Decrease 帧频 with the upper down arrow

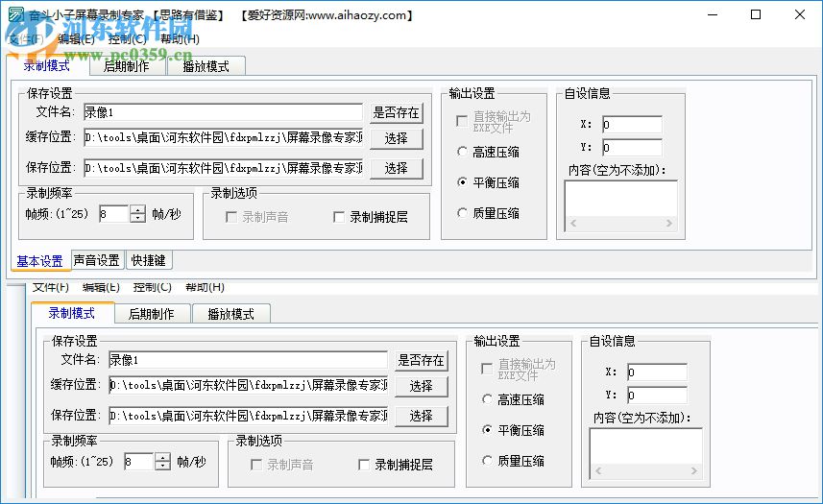(x=137, y=218)
